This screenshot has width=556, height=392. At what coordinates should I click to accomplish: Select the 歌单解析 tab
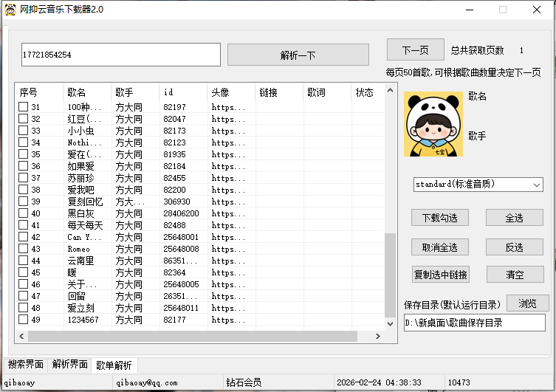tap(114, 365)
